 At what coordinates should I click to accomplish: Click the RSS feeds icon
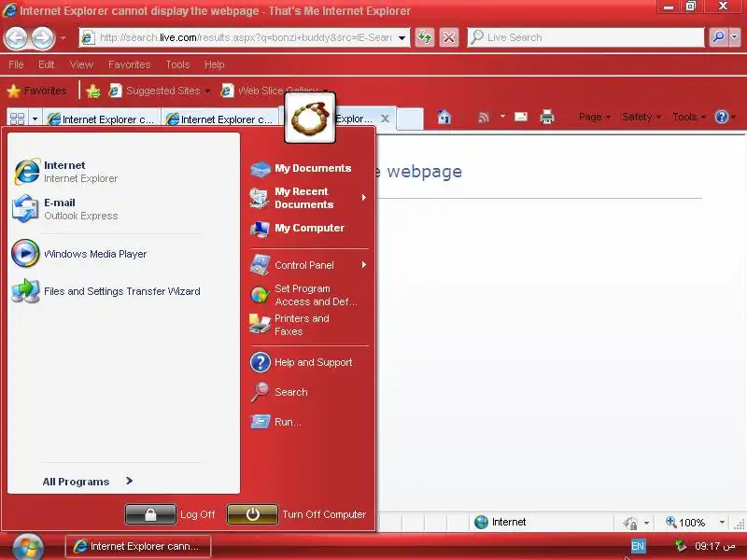coord(484,117)
